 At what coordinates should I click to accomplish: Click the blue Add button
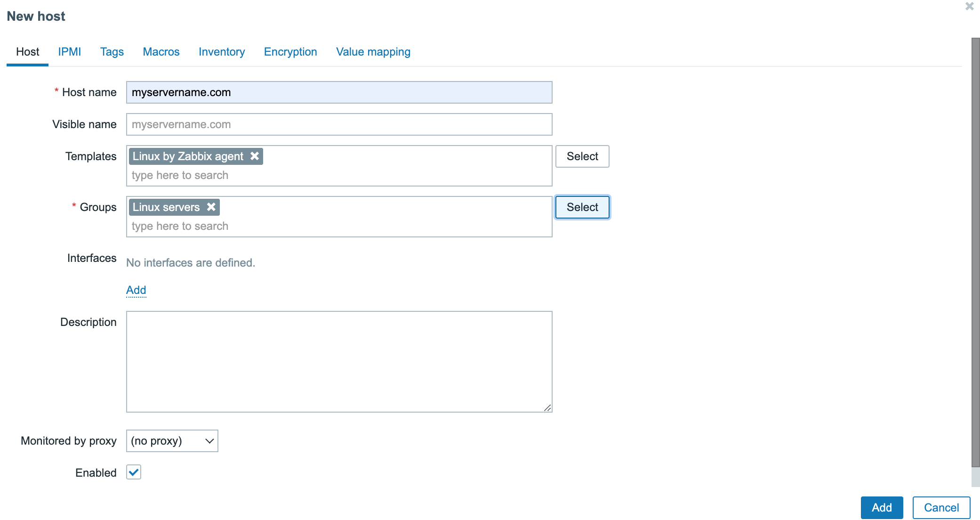[882, 507]
